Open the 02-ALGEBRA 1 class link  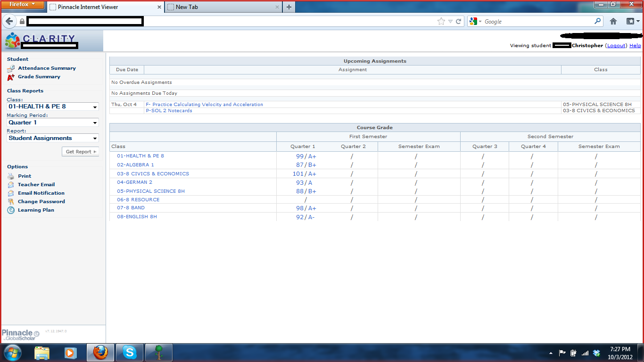[135, 165]
